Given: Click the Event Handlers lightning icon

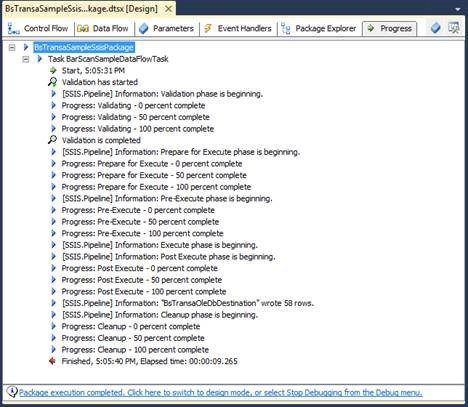Looking at the screenshot, I should point(208,28).
